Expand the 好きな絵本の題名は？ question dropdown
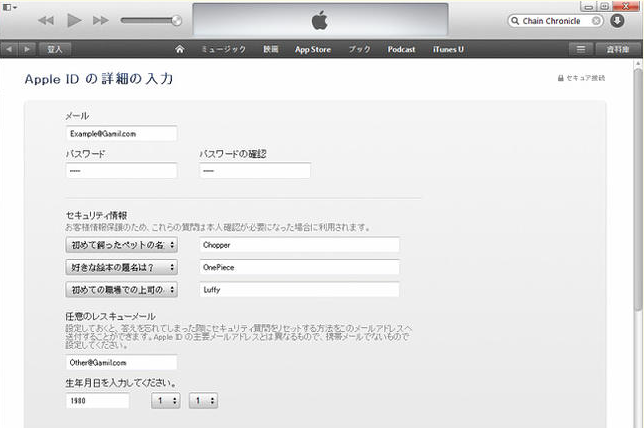 121,267
